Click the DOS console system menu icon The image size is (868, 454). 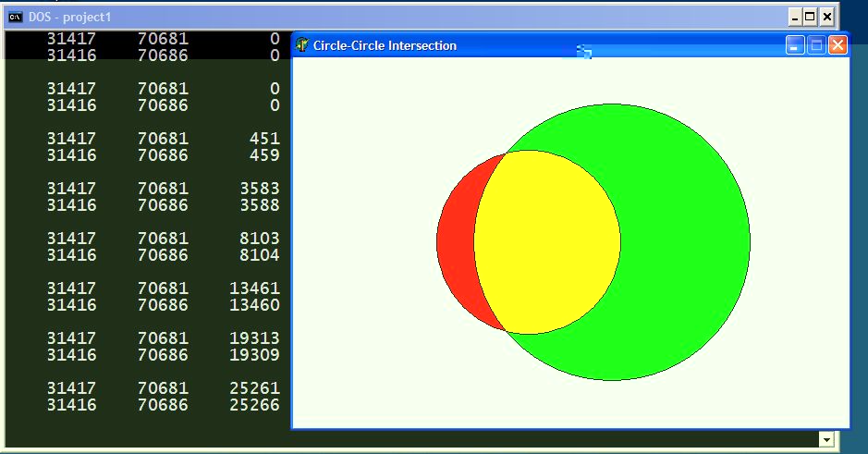tap(16, 17)
